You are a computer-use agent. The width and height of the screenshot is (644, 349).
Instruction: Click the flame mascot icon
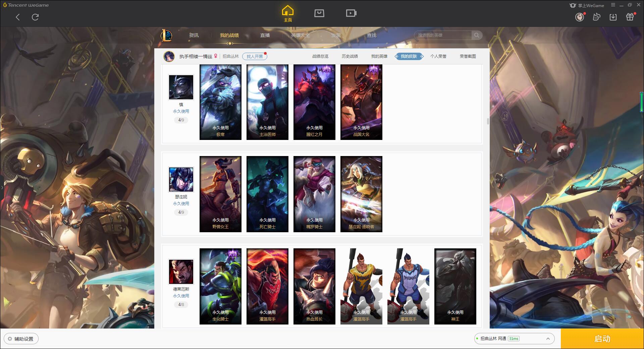click(x=596, y=17)
